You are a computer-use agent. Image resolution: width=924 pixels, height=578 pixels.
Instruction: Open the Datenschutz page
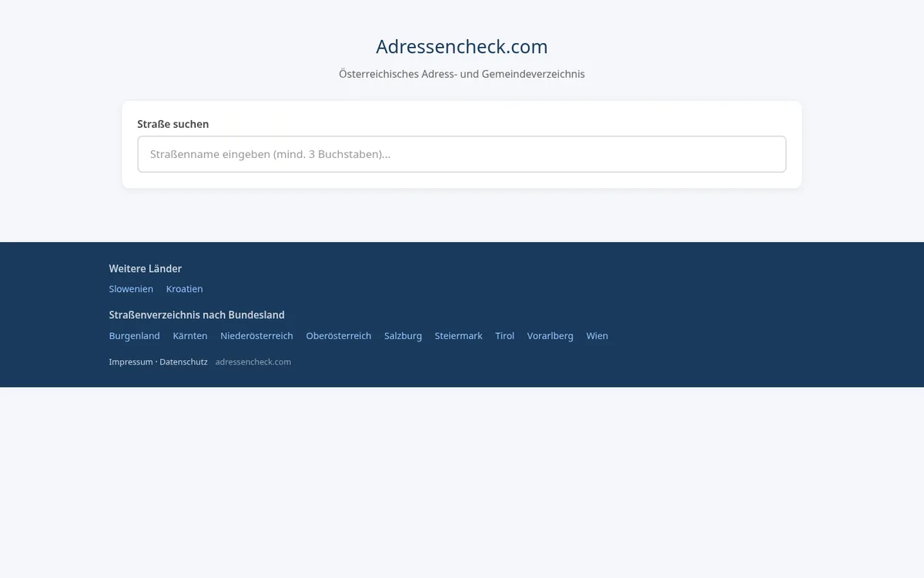183,362
